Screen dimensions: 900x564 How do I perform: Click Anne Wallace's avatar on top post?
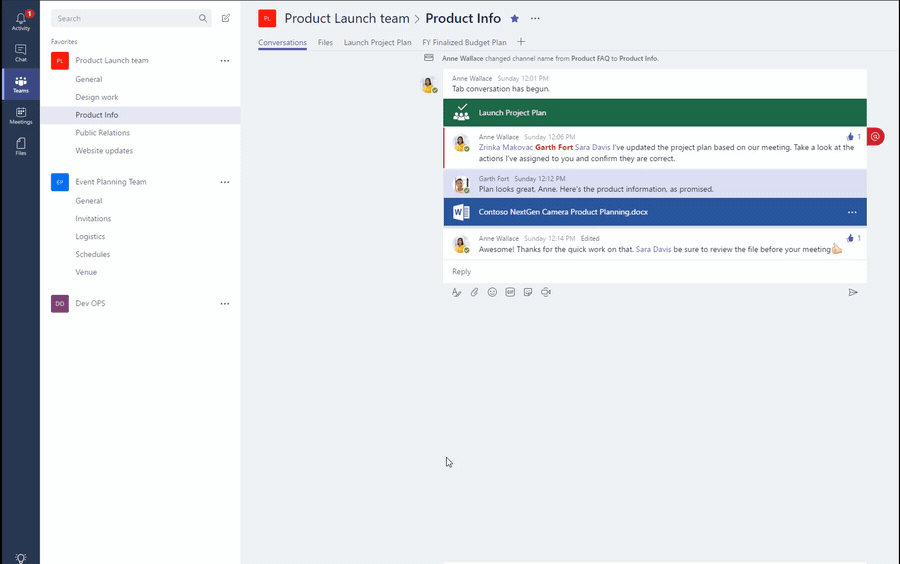(x=429, y=84)
